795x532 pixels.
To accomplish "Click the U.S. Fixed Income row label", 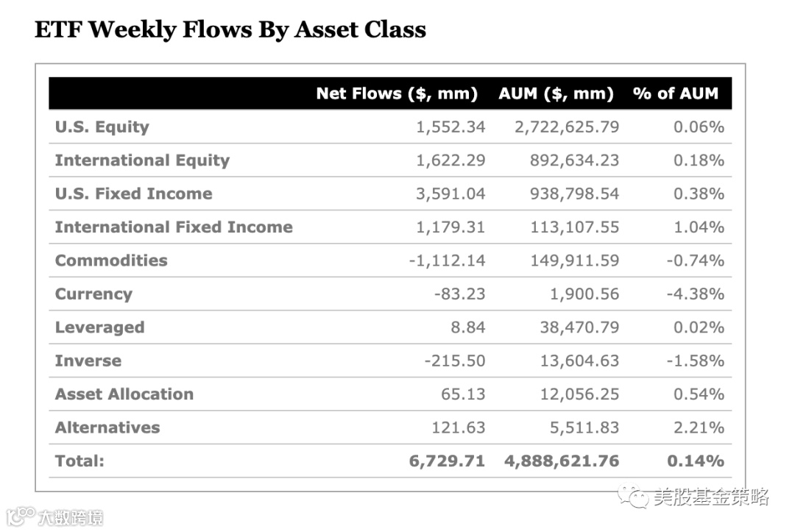I will click(133, 194).
